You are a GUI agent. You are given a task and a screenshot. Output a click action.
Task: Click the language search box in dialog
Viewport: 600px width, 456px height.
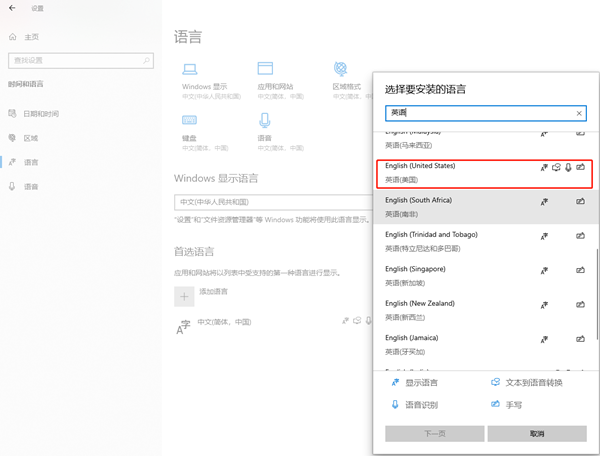pyautogui.click(x=486, y=113)
